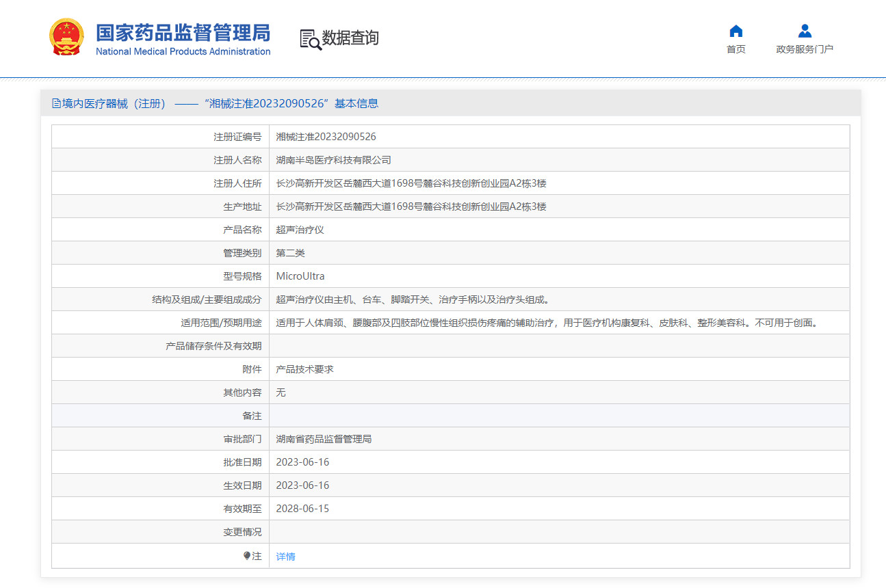
Task: Click the National Medical Products Administration text
Action: tap(183, 52)
